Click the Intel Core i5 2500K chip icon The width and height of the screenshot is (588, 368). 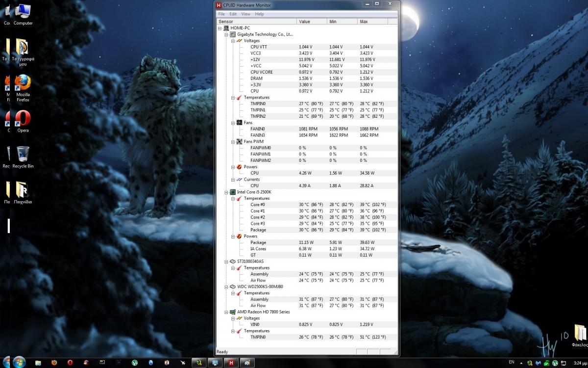click(232, 192)
